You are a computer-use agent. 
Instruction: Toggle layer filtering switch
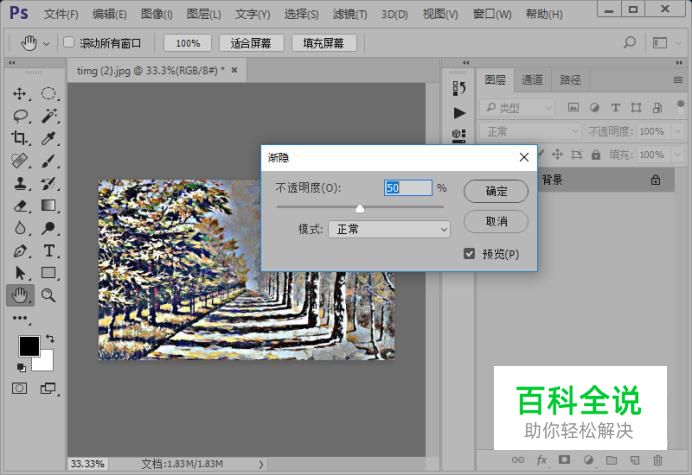tap(680, 106)
